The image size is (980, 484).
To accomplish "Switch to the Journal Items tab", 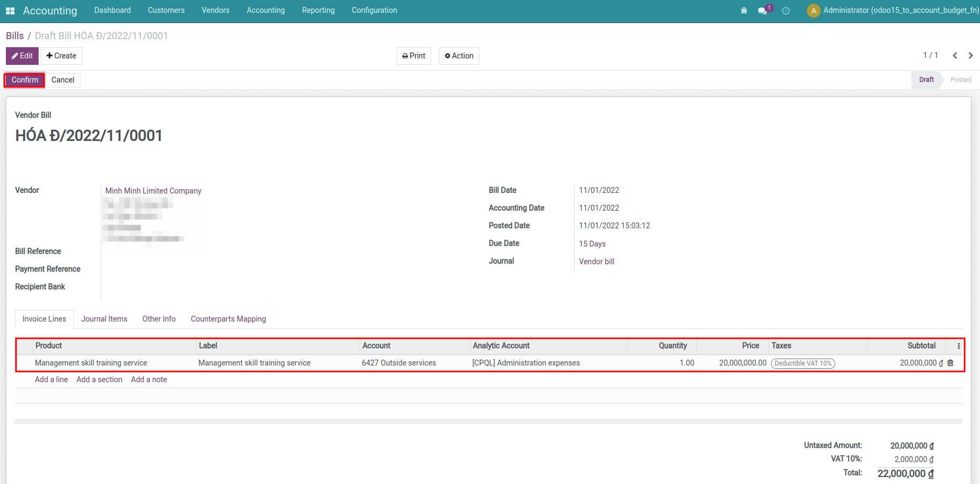I will tap(104, 319).
